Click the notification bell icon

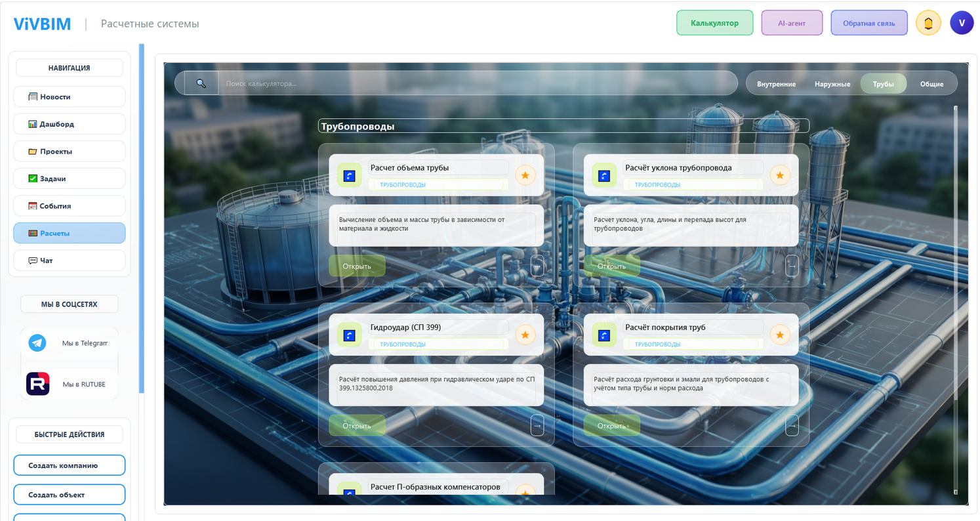click(x=928, y=23)
